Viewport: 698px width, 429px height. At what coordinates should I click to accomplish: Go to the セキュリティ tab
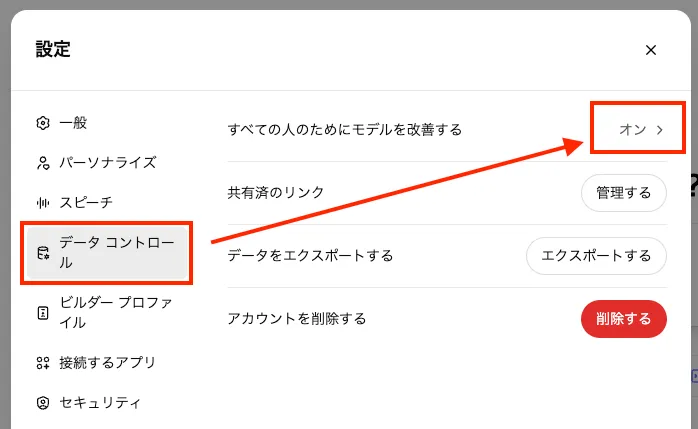[107, 403]
